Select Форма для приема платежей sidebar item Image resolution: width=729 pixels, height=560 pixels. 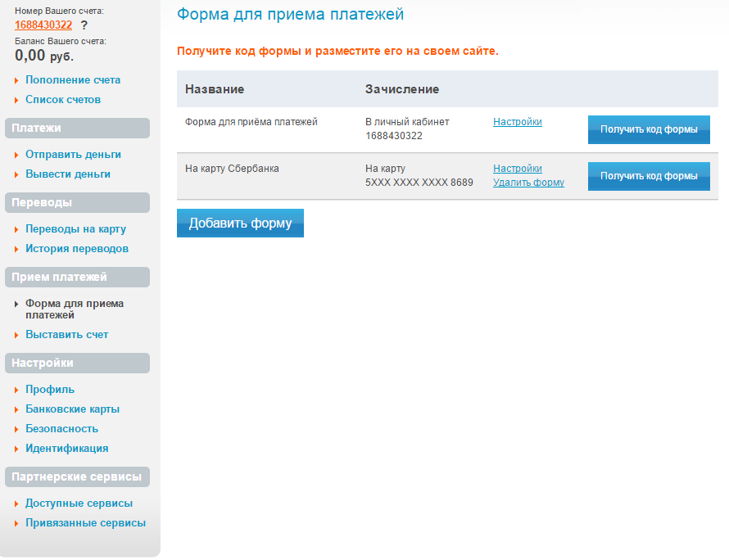click(x=75, y=309)
